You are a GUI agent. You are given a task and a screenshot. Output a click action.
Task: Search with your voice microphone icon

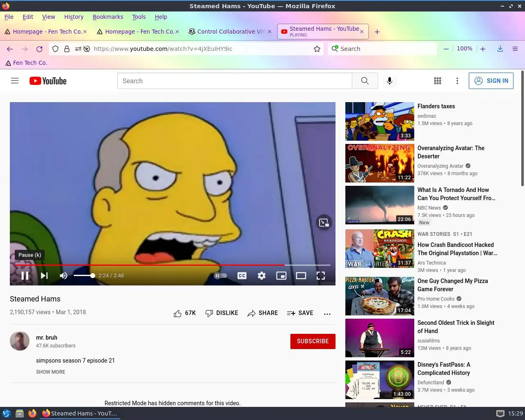pos(390,81)
